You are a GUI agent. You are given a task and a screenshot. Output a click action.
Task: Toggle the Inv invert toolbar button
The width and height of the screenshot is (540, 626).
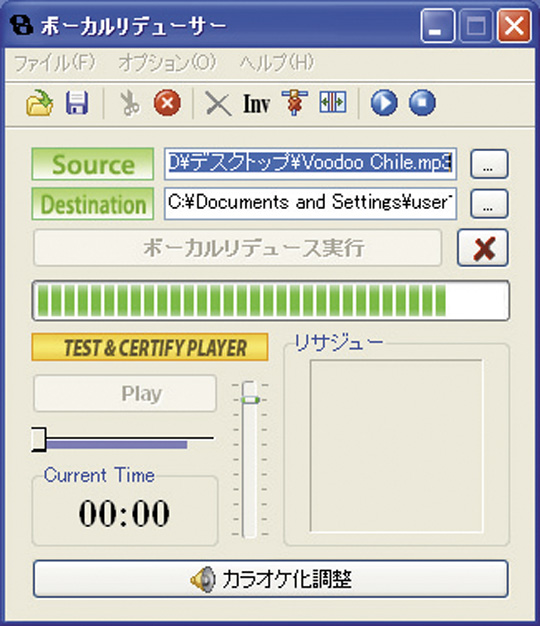pyautogui.click(x=257, y=104)
